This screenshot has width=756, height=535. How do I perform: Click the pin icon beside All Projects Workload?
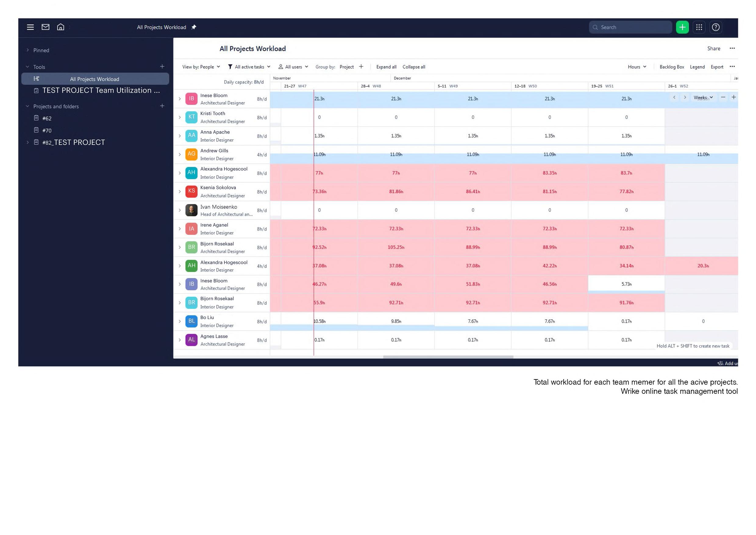pyautogui.click(x=194, y=27)
